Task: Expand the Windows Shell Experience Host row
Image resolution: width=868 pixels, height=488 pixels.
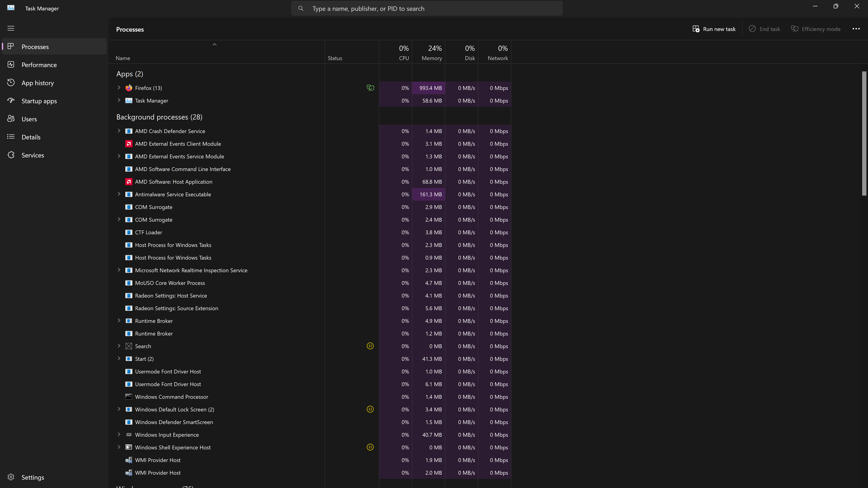Action: coord(119,447)
